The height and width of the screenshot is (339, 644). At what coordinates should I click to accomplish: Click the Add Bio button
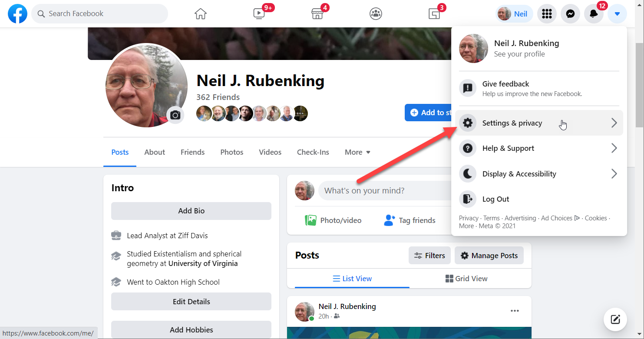click(191, 211)
